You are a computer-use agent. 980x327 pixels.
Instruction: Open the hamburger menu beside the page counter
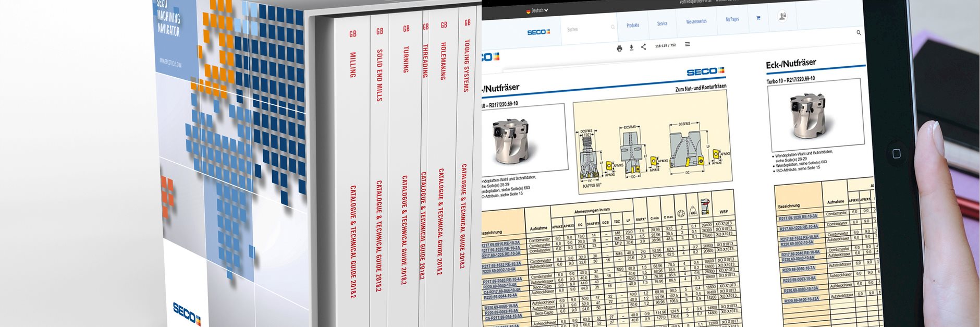tap(687, 44)
